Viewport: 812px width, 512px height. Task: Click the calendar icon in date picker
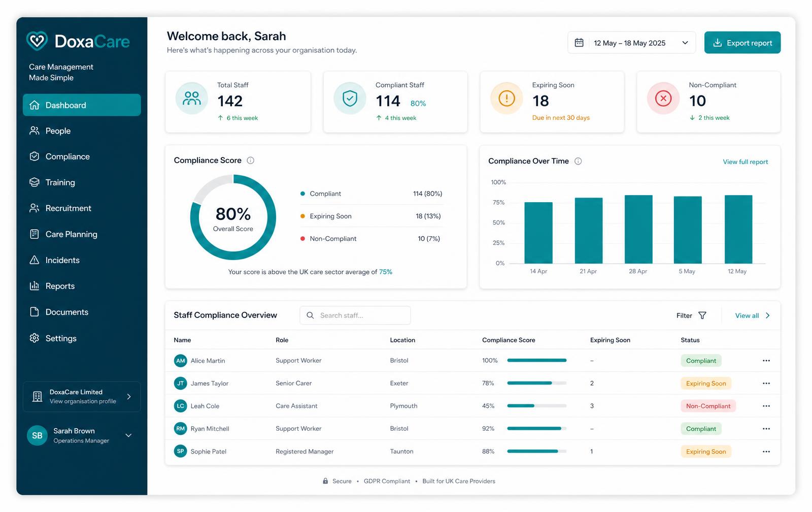[x=579, y=43]
